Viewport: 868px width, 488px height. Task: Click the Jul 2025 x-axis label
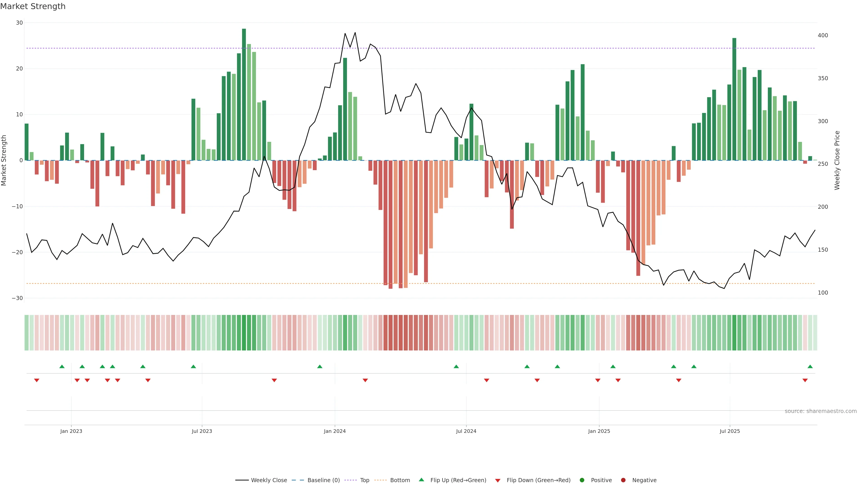pyautogui.click(x=729, y=431)
